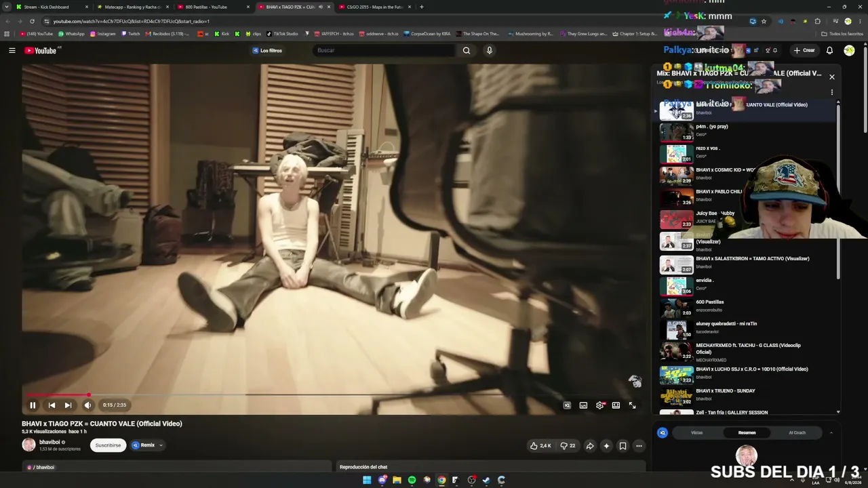Search with voice microphone
The height and width of the screenshot is (488, 868).
pos(489,50)
